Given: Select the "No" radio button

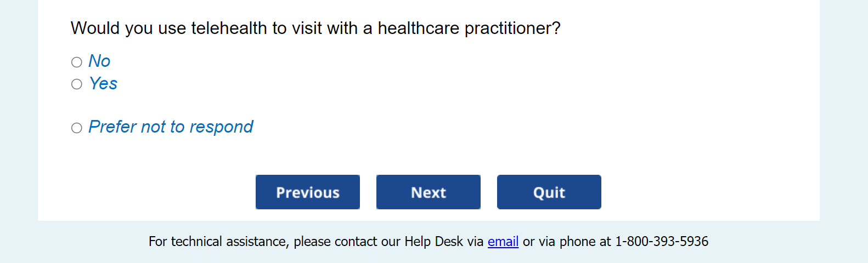Looking at the screenshot, I should point(77,62).
